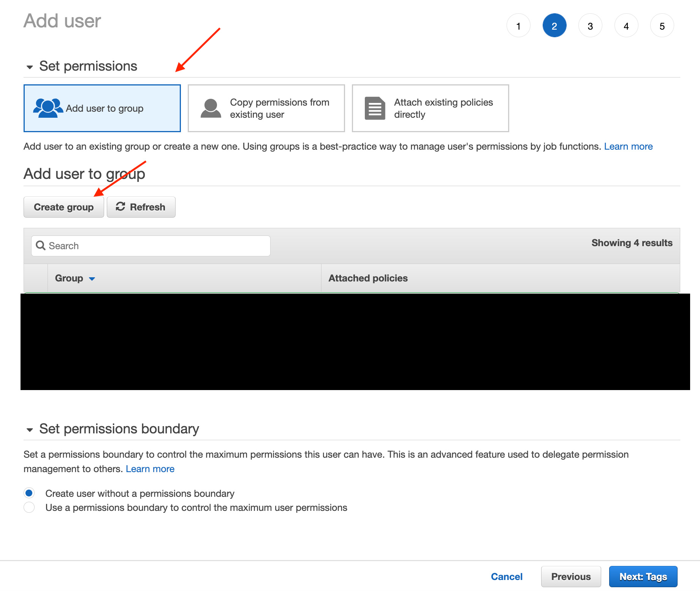Click the search magnifier icon
The height and width of the screenshot is (591, 700).
point(41,246)
